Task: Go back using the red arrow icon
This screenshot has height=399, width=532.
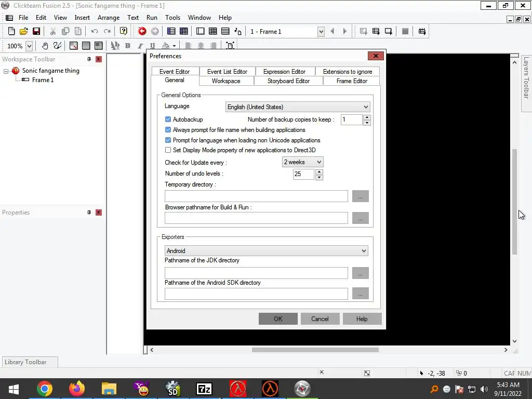Action: pyautogui.click(x=142, y=31)
